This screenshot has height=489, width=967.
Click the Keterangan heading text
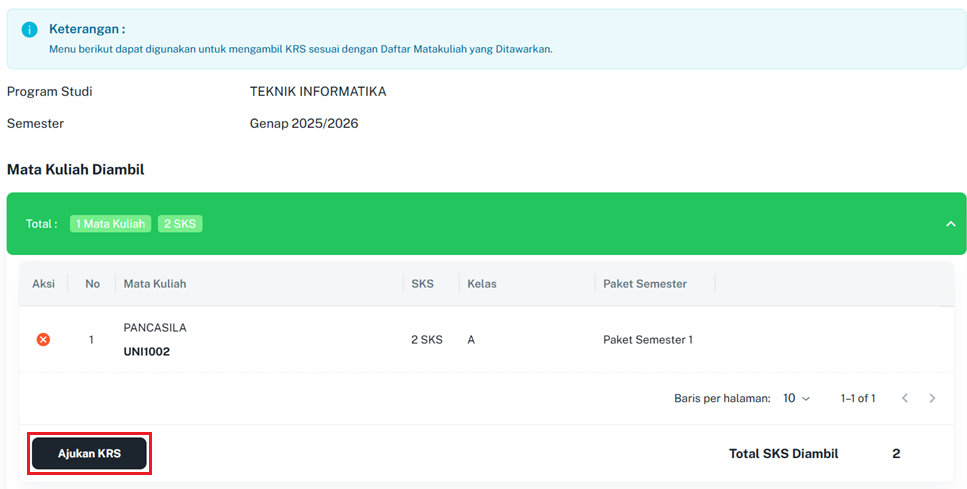click(x=87, y=29)
